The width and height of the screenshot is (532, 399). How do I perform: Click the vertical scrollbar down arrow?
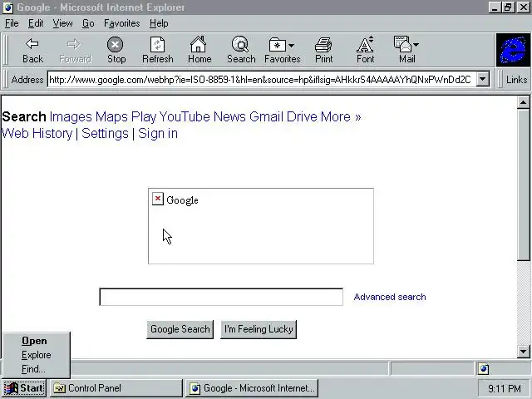tap(523, 352)
